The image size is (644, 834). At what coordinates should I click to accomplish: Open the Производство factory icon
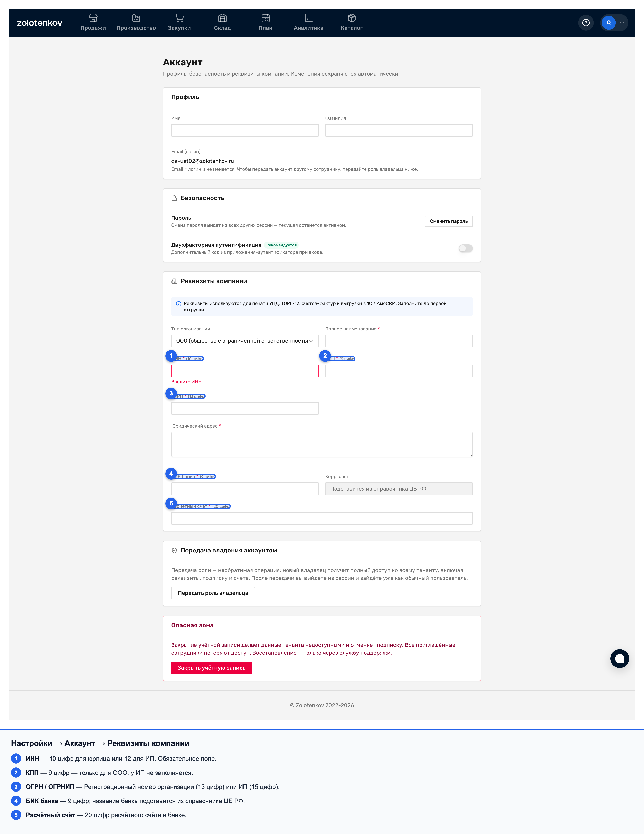click(x=136, y=18)
